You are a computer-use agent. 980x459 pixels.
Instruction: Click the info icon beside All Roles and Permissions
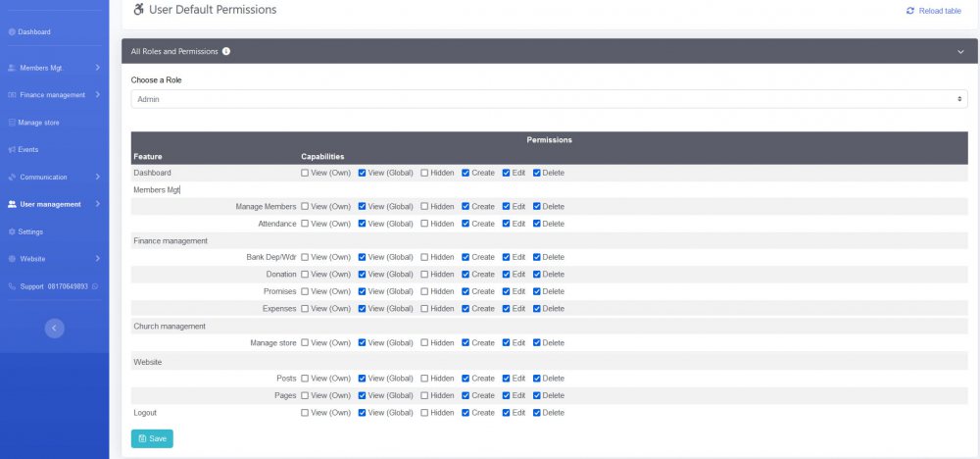tap(226, 51)
